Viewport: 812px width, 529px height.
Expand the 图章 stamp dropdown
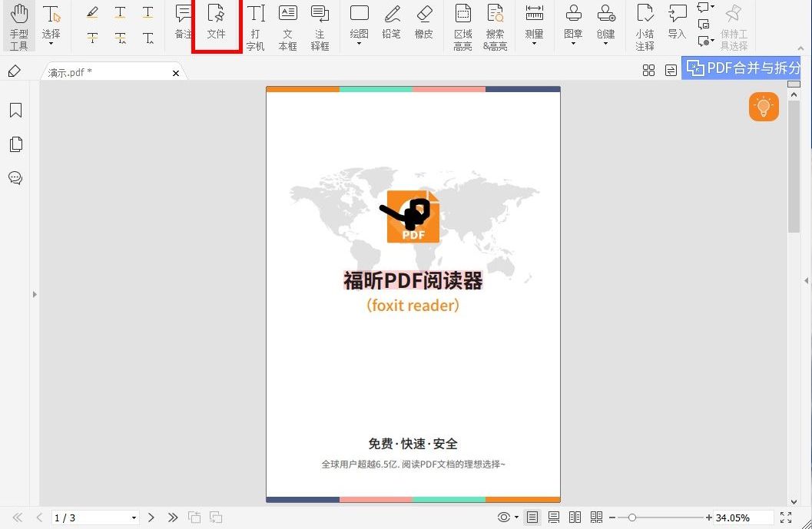click(573, 25)
